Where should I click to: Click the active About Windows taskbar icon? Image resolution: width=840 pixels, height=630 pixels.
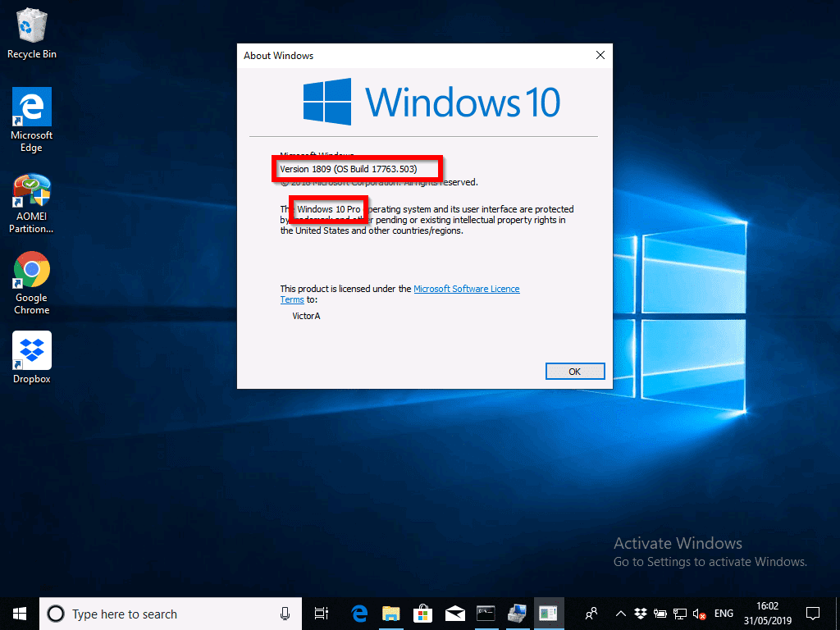[549, 614]
